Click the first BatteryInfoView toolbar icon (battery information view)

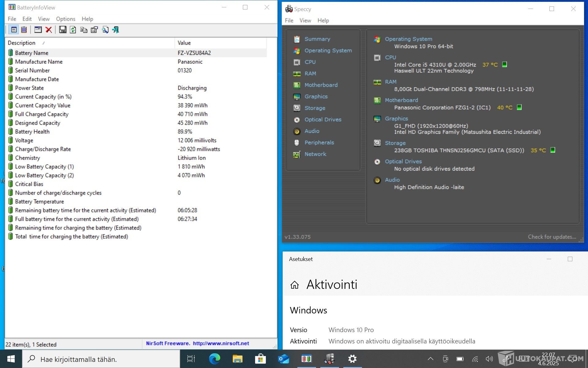point(14,30)
